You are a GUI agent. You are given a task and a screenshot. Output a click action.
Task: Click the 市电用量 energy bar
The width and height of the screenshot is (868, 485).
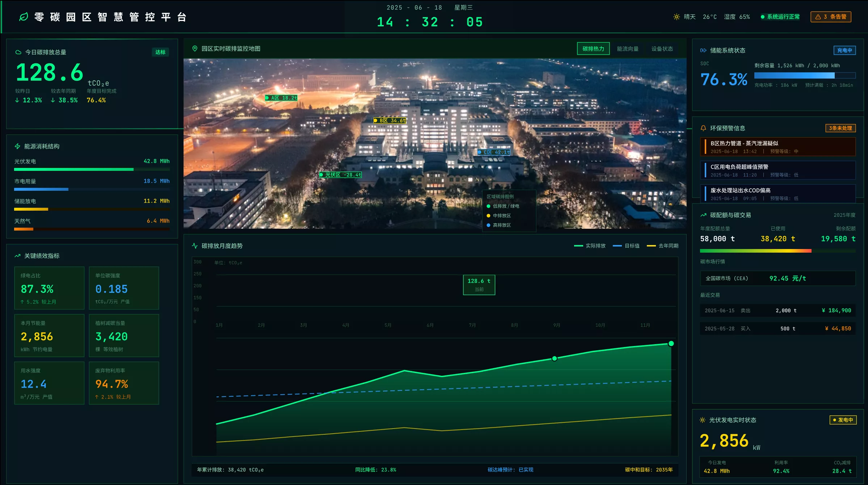[92, 189]
